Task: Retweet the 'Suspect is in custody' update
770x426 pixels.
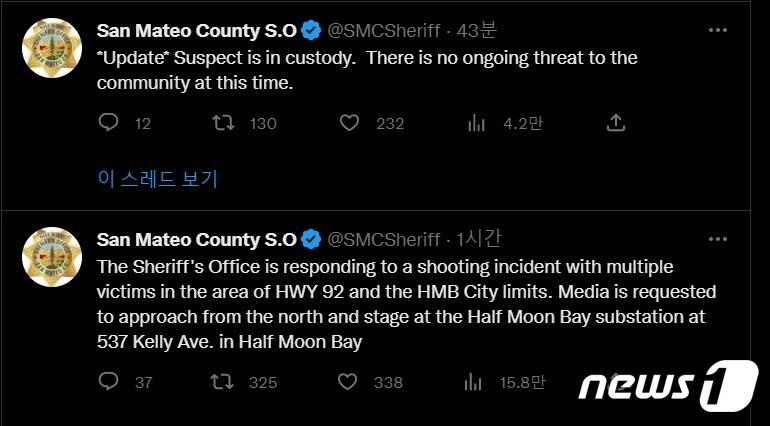Action: click(225, 123)
